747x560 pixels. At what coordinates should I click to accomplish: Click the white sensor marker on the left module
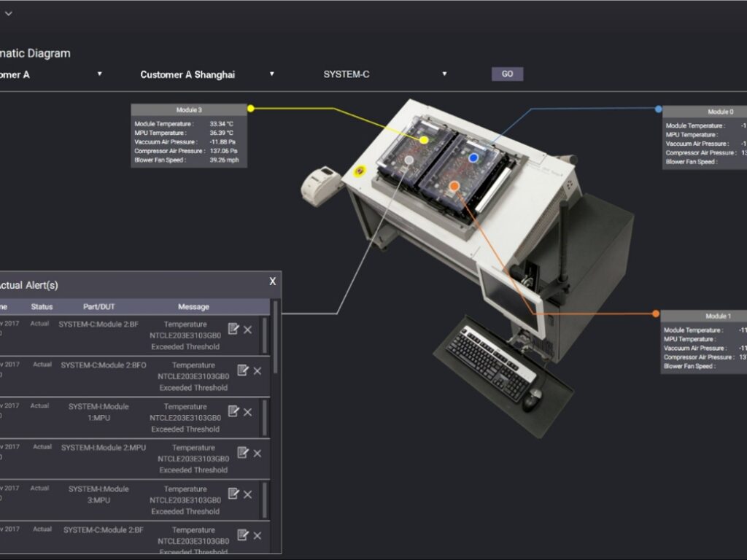point(409,160)
